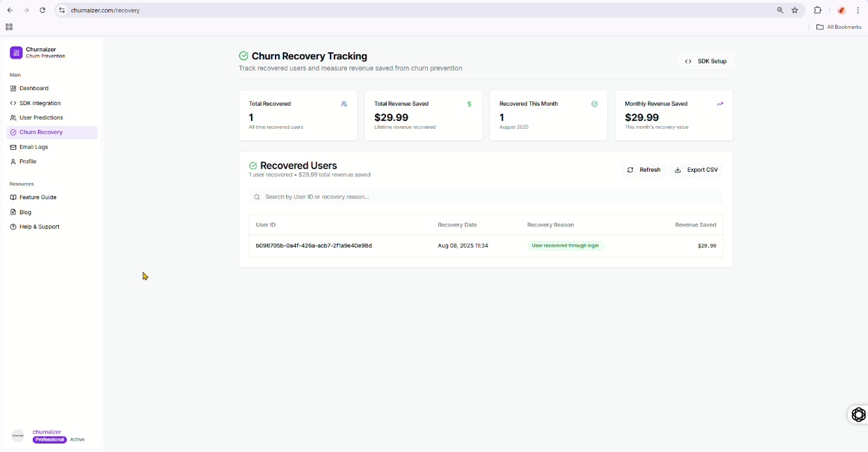Select Email Logs in the sidebar
The image size is (868, 452).
pos(33,147)
